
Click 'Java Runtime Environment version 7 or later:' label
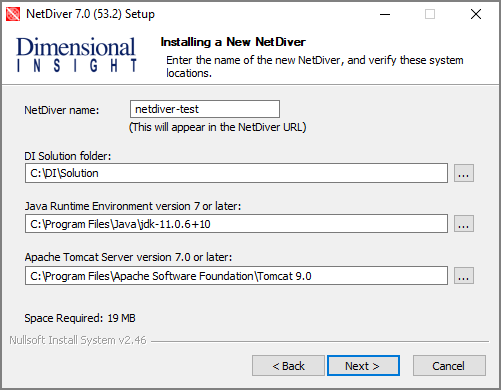pyautogui.click(x=133, y=206)
